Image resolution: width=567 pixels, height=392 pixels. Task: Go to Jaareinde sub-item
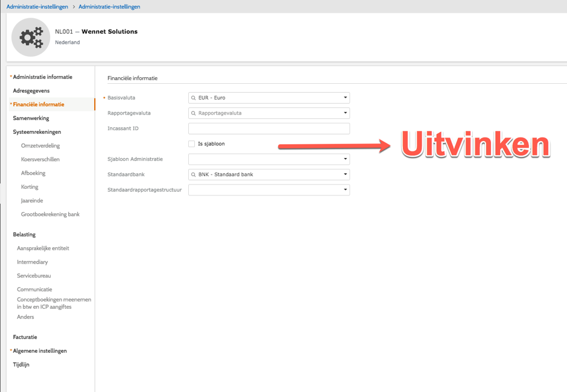coord(32,201)
